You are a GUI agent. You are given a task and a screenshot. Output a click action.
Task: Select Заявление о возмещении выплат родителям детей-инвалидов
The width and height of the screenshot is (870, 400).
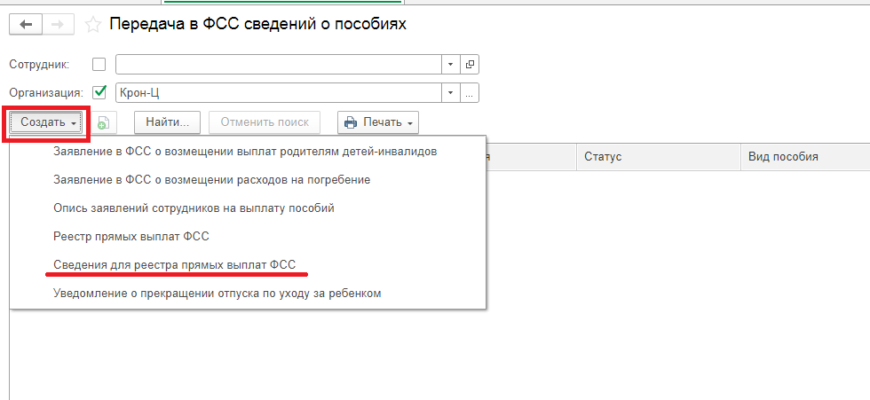click(x=247, y=151)
